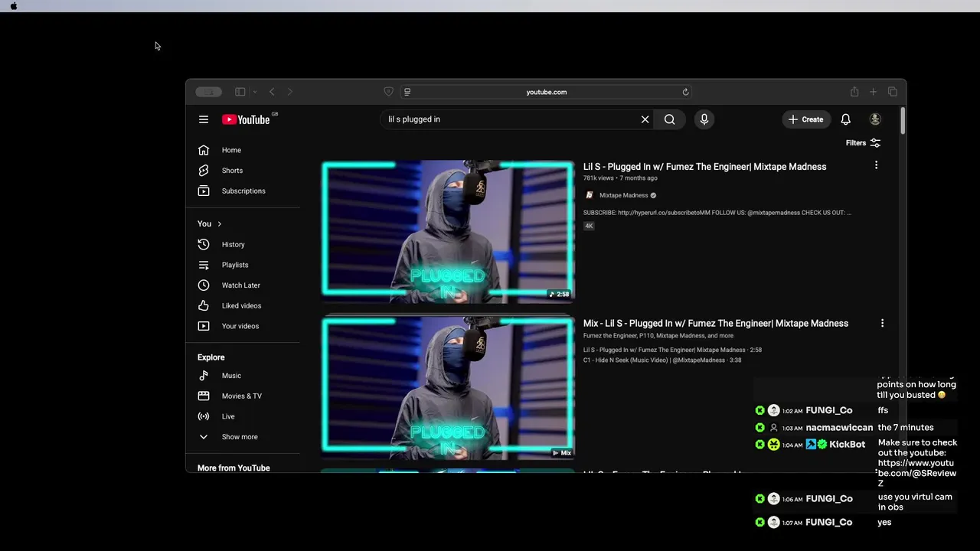This screenshot has height=551, width=980.
Task: Open a new Safari tab
Action: 873,92
